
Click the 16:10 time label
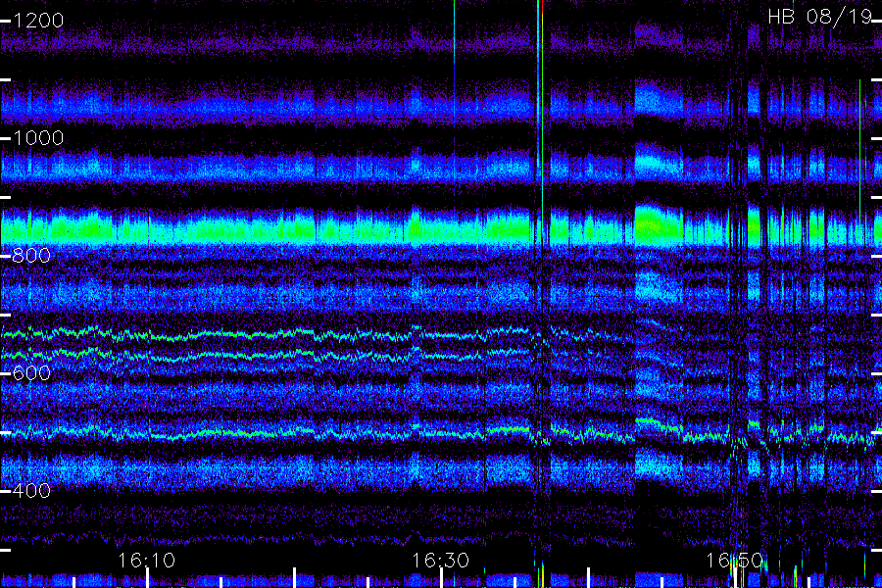coord(146,561)
